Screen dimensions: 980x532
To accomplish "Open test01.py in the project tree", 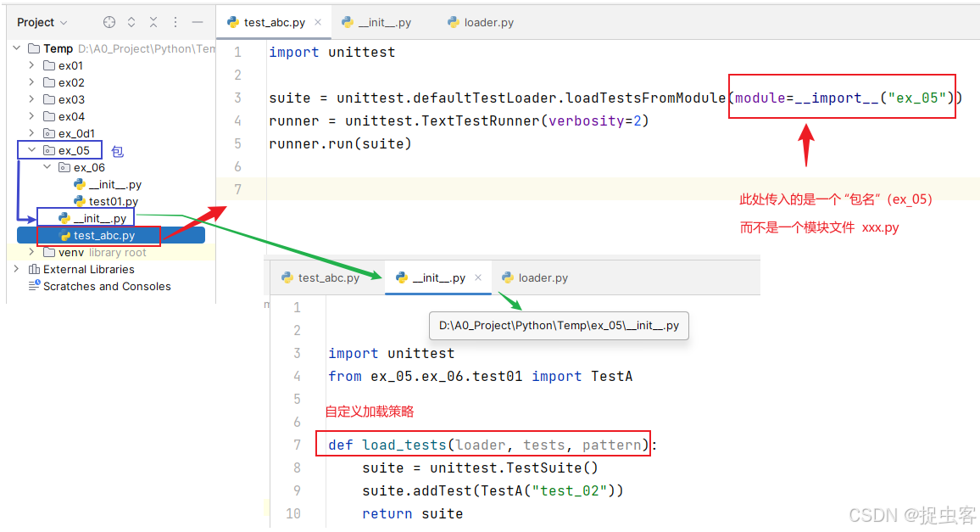I will point(106,202).
